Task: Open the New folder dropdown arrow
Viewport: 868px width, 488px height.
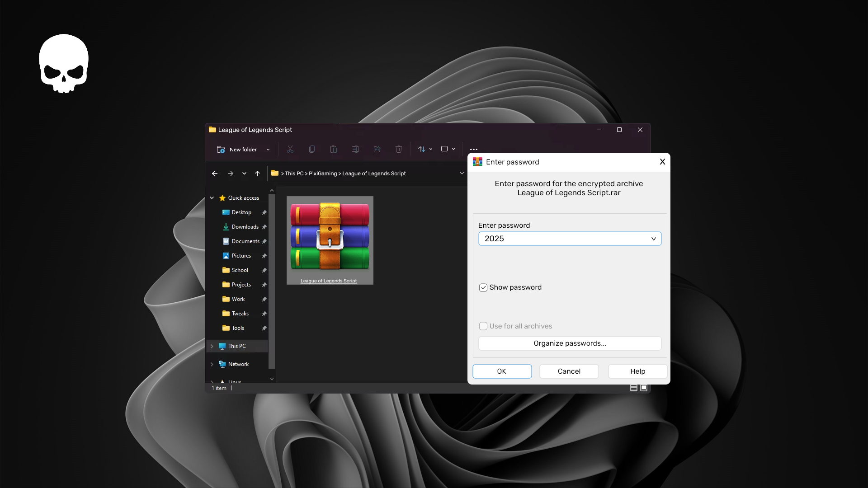Action: coord(268,150)
